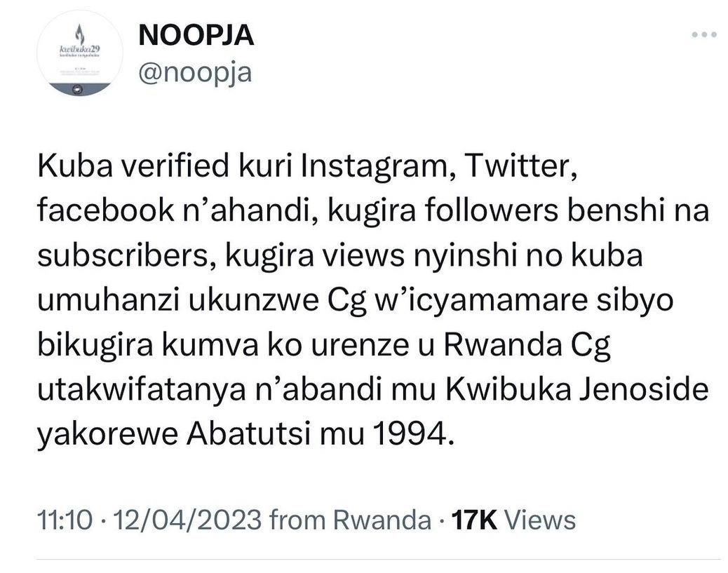Viewport: 728px width, 573px height.
Task: Select the "from Rwanda" location label
Action: [x=350, y=520]
